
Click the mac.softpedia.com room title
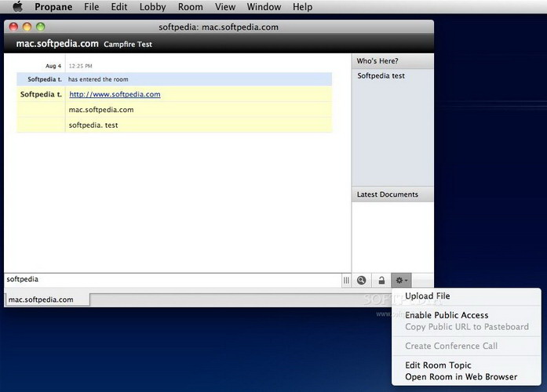[57, 44]
